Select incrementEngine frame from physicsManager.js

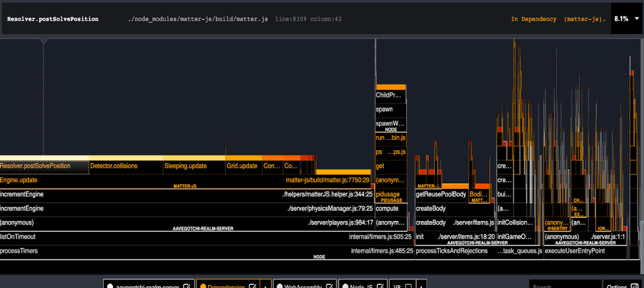(x=186, y=209)
